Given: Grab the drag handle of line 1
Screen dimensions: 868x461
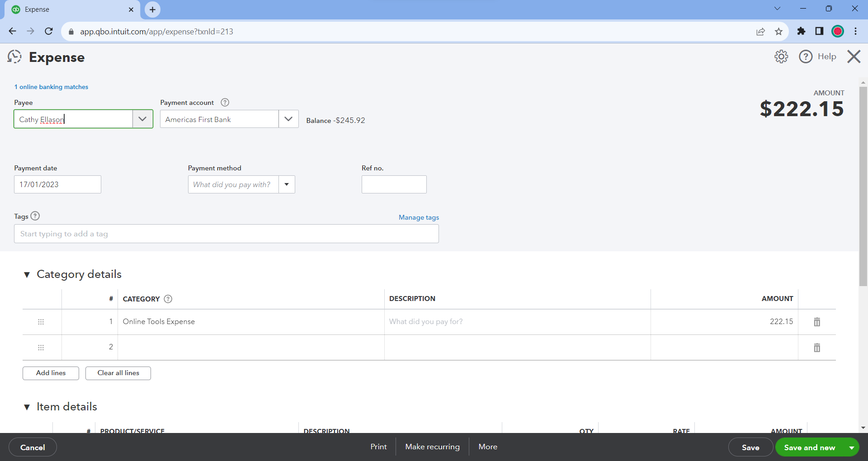Looking at the screenshot, I should (41, 322).
